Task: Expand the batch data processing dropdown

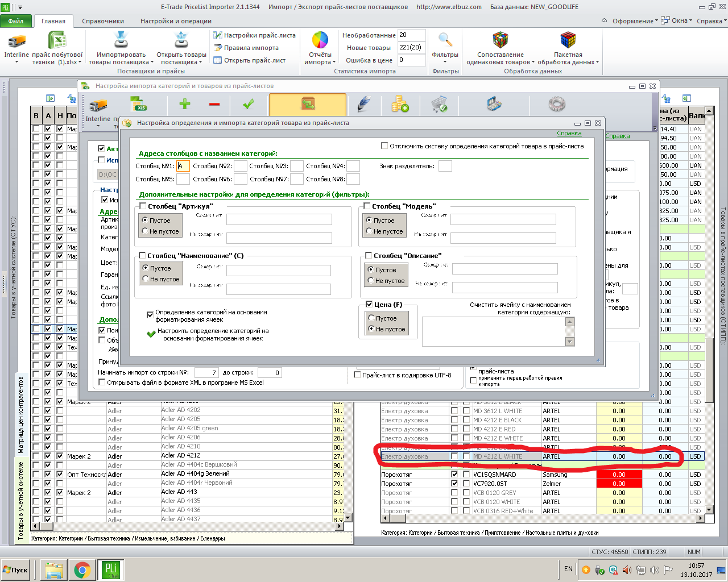Action: click(597, 63)
